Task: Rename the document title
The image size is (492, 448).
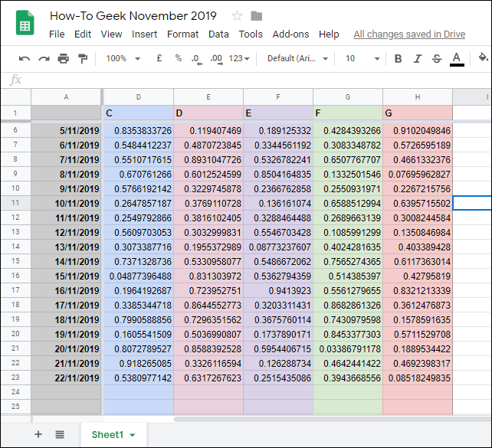Action: point(133,15)
